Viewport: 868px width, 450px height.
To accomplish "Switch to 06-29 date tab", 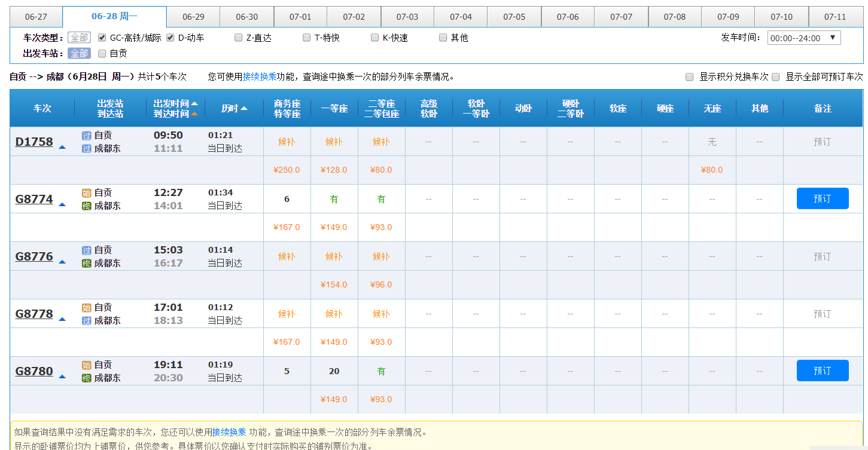I will point(193,17).
